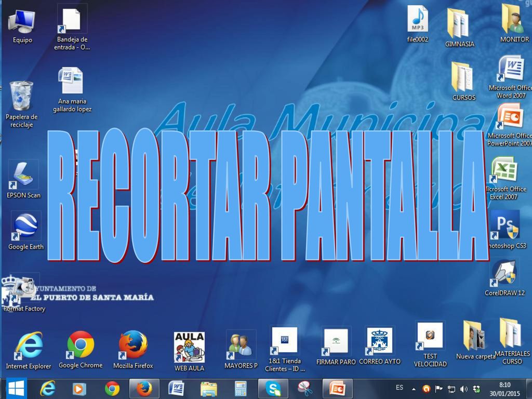Viewport: 532px width, 399px height.
Task: Switch to Firefox on the taskbar
Action: (x=144, y=389)
